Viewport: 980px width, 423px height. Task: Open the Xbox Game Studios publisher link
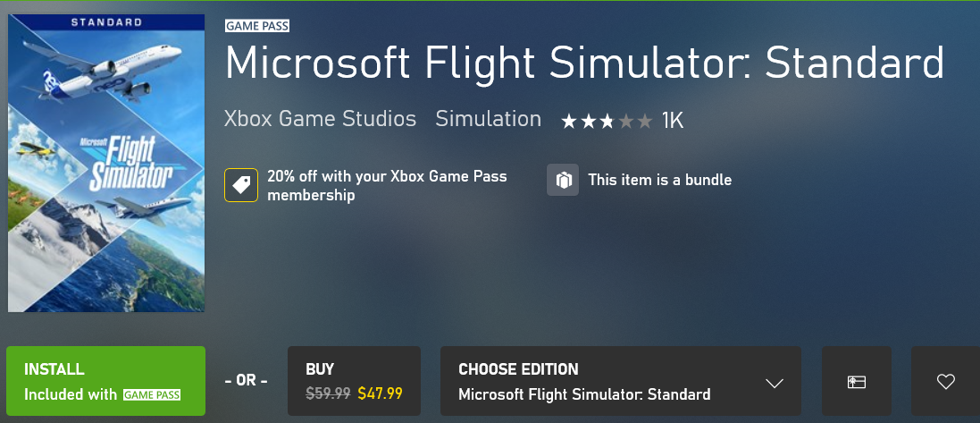320,119
